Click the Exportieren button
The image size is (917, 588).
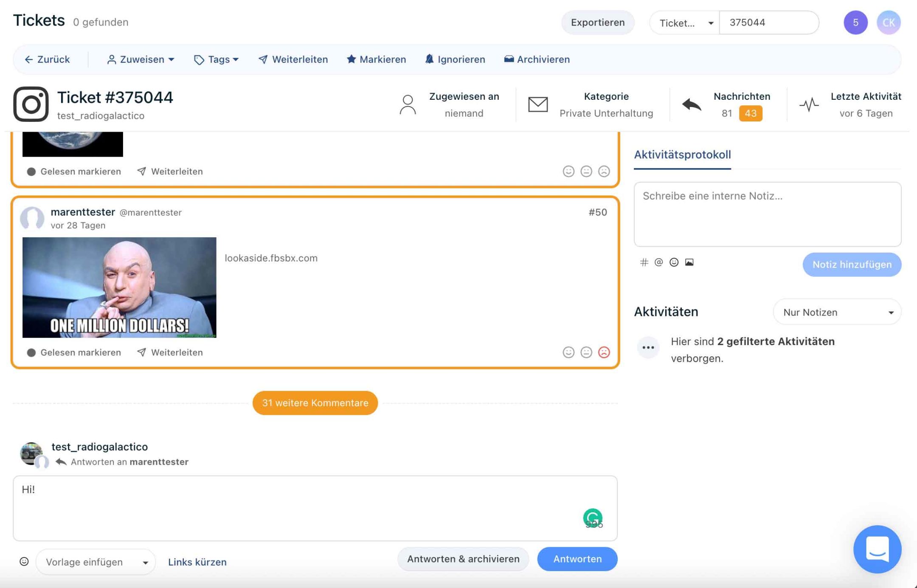598,23
